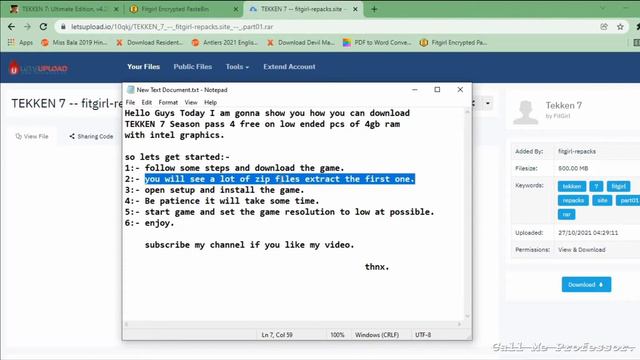Select the View File tab

pyautogui.click(x=32, y=136)
